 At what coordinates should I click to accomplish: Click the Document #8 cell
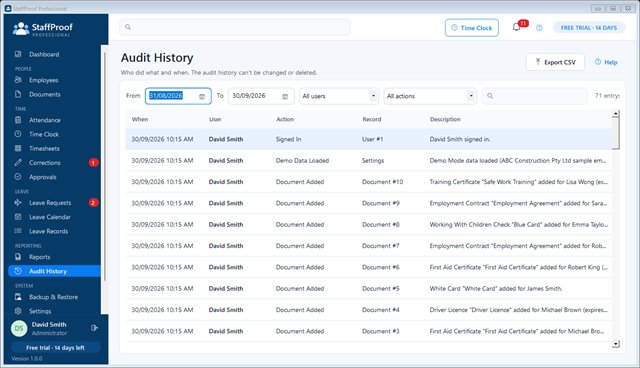pos(381,224)
